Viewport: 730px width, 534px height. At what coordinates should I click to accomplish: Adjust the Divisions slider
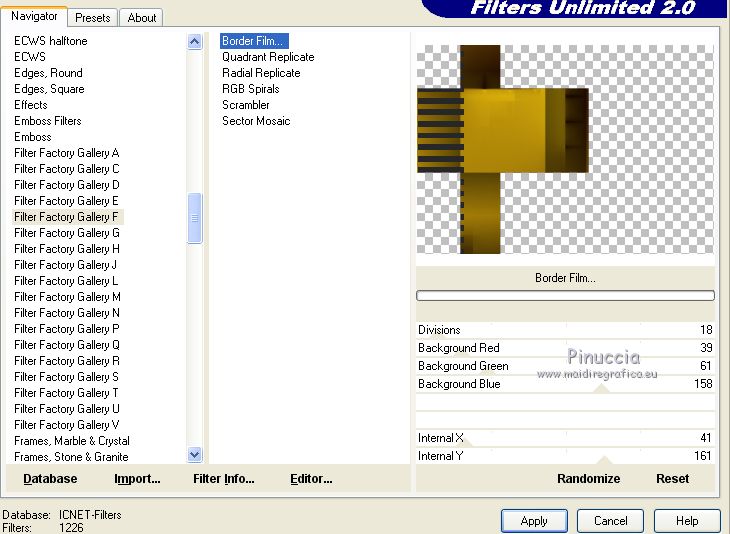click(x=565, y=330)
